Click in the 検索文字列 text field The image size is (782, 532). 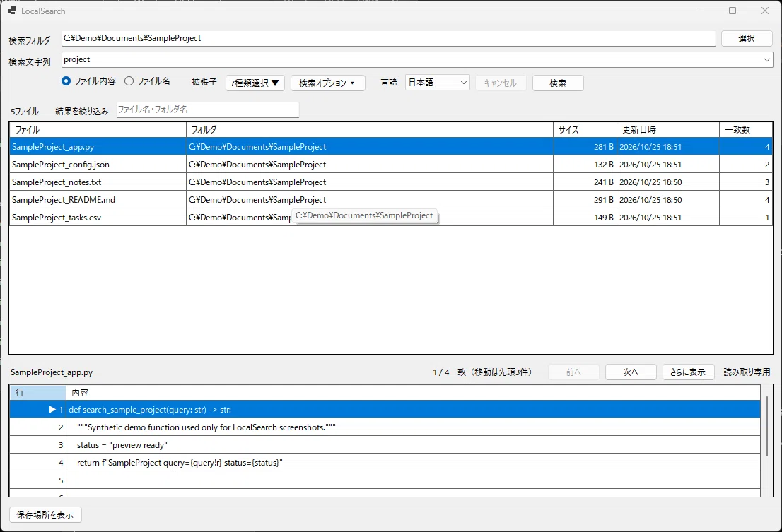click(411, 60)
